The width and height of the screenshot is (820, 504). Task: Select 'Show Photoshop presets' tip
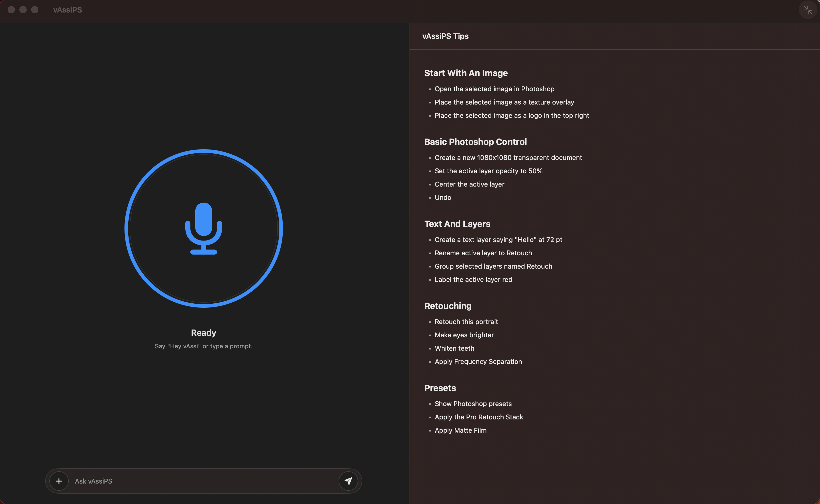click(473, 404)
